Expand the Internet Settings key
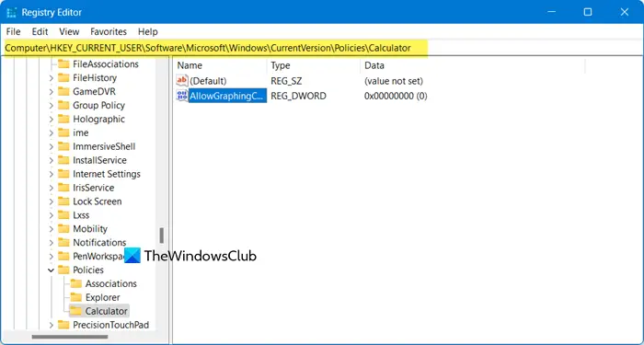Viewport: 644px width, 345px height. click(x=51, y=174)
